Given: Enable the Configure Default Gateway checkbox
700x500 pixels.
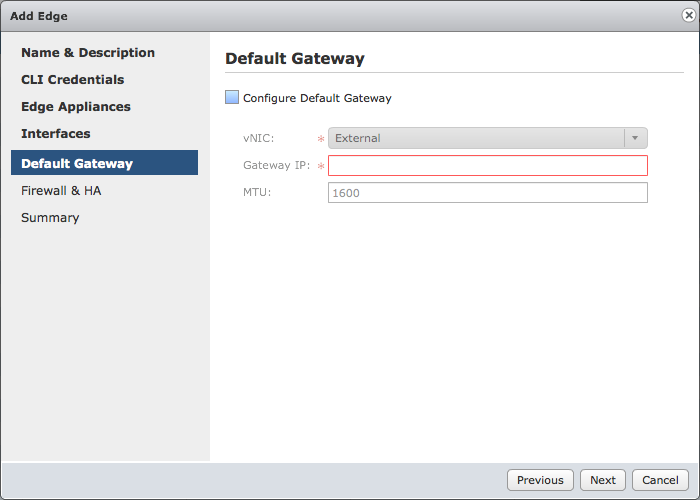Looking at the screenshot, I should coord(232,97).
